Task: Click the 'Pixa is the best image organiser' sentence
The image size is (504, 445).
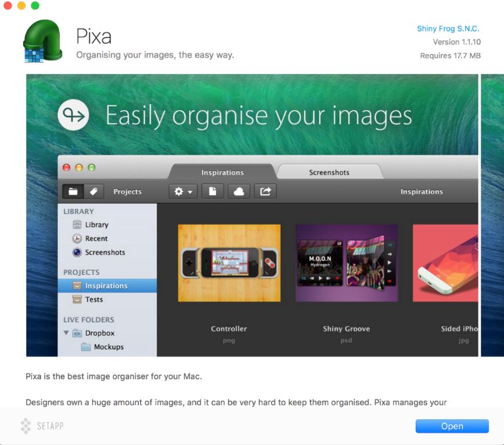Action: point(114,376)
